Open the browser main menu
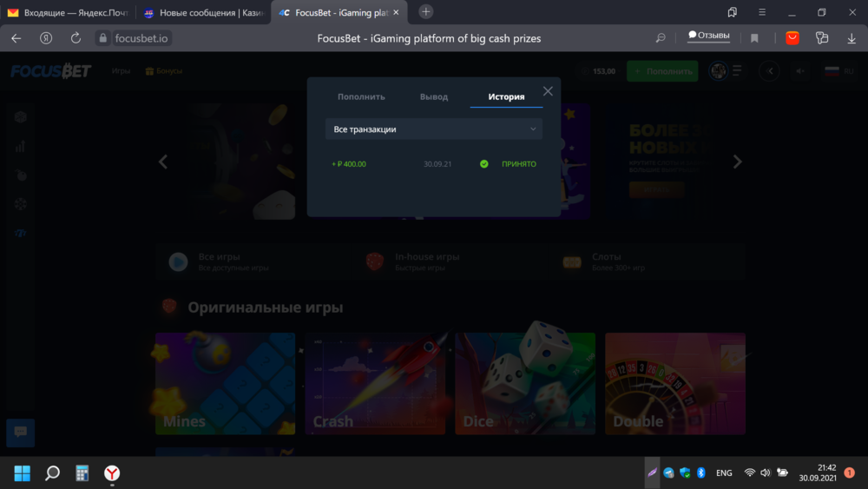Image resolution: width=868 pixels, height=489 pixels. (x=762, y=12)
